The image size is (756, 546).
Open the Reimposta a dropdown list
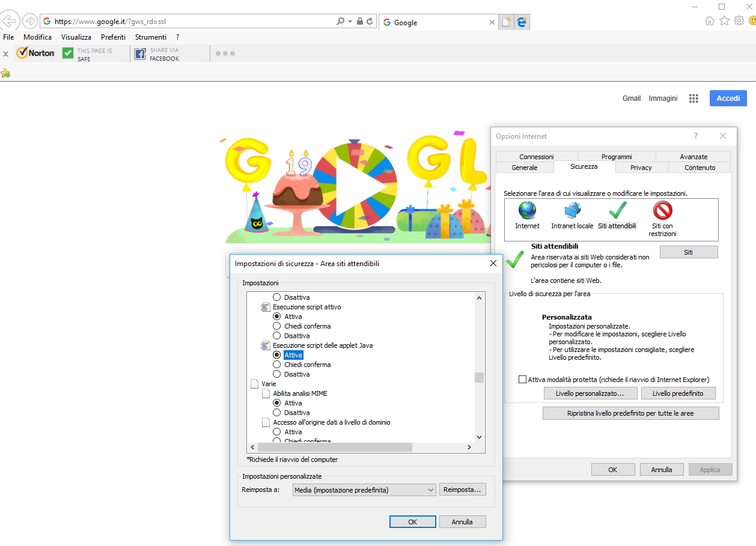pos(364,490)
